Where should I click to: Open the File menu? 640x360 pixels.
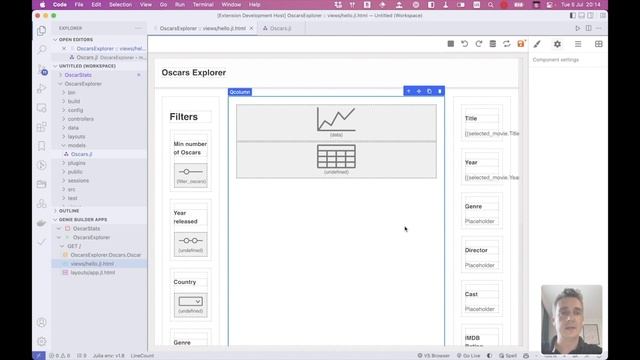pos(79,4)
